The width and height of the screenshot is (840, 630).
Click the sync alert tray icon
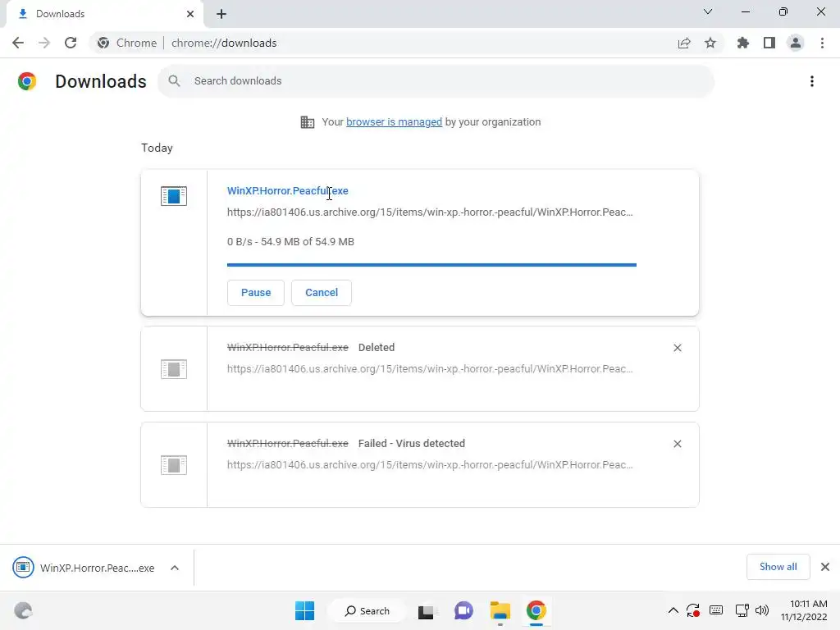coord(693,610)
